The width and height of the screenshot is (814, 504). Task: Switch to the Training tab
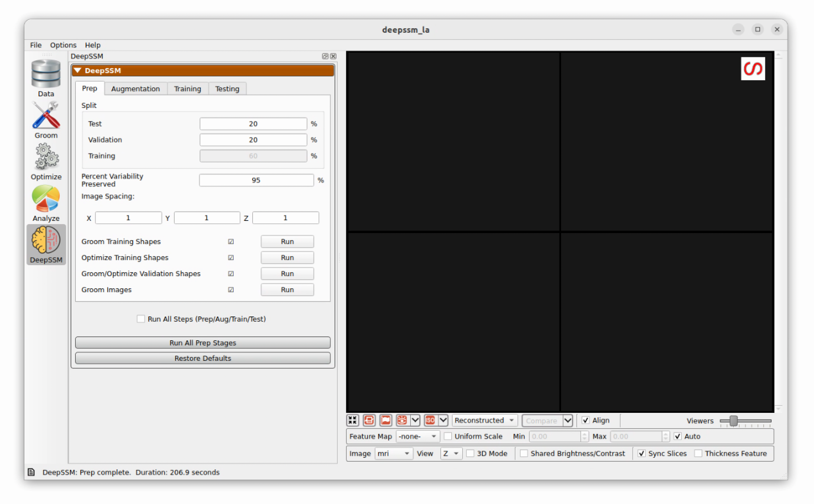[x=187, y=89]
